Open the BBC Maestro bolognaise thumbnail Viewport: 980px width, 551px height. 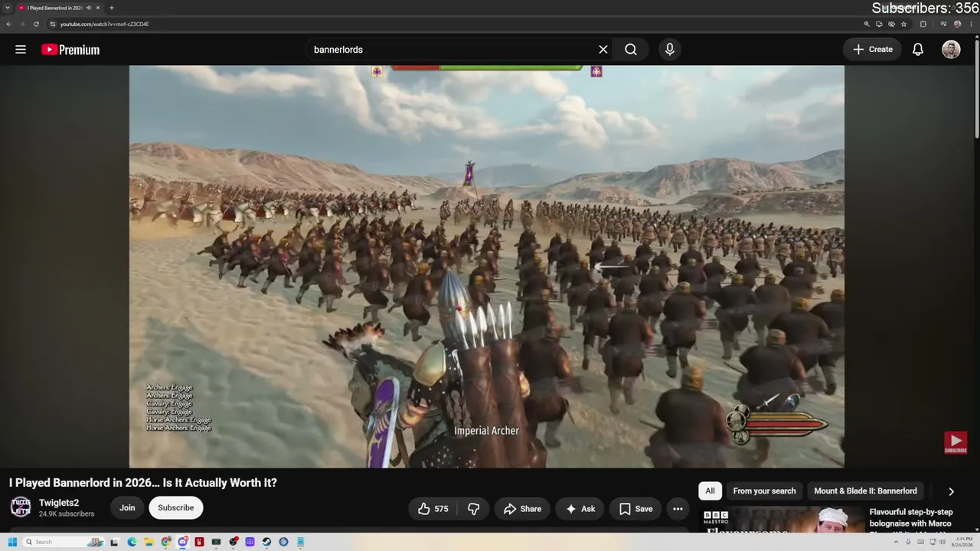pos(781,519)
